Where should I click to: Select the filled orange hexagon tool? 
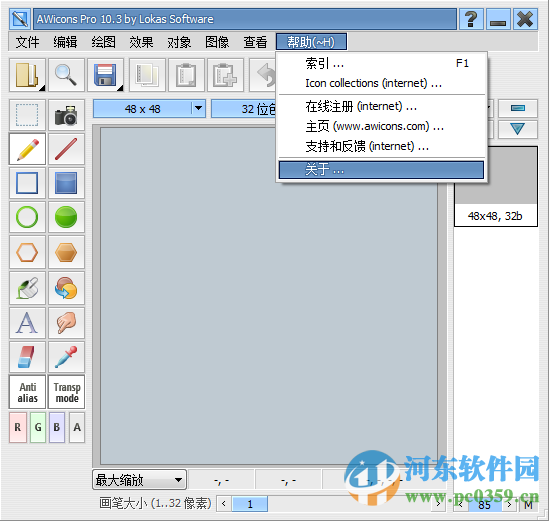66,252
